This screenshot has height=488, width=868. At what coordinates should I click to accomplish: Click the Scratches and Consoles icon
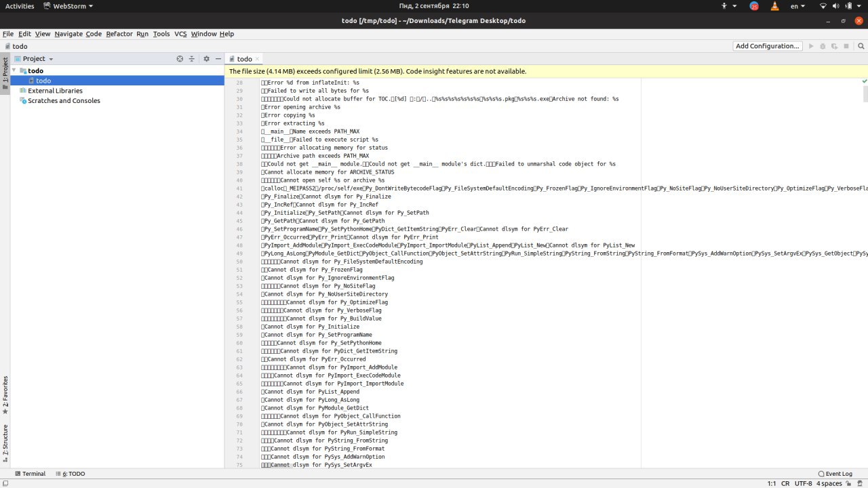click(23, 101)
